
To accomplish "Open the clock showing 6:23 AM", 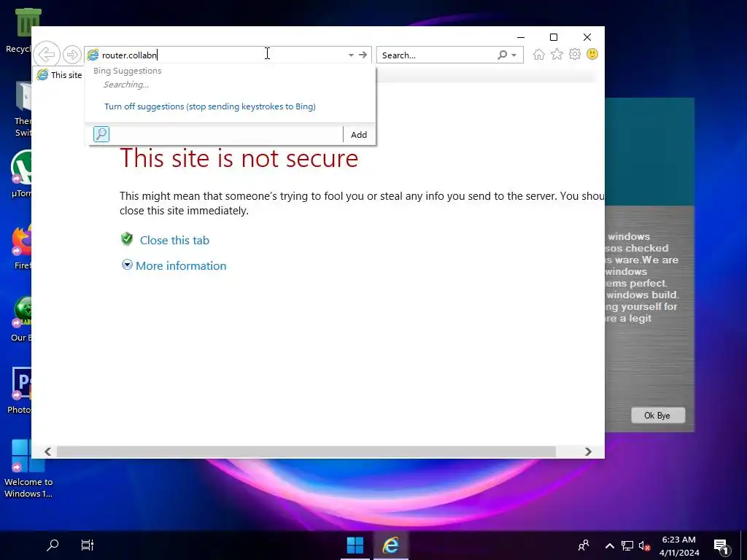I will [679, 545].
